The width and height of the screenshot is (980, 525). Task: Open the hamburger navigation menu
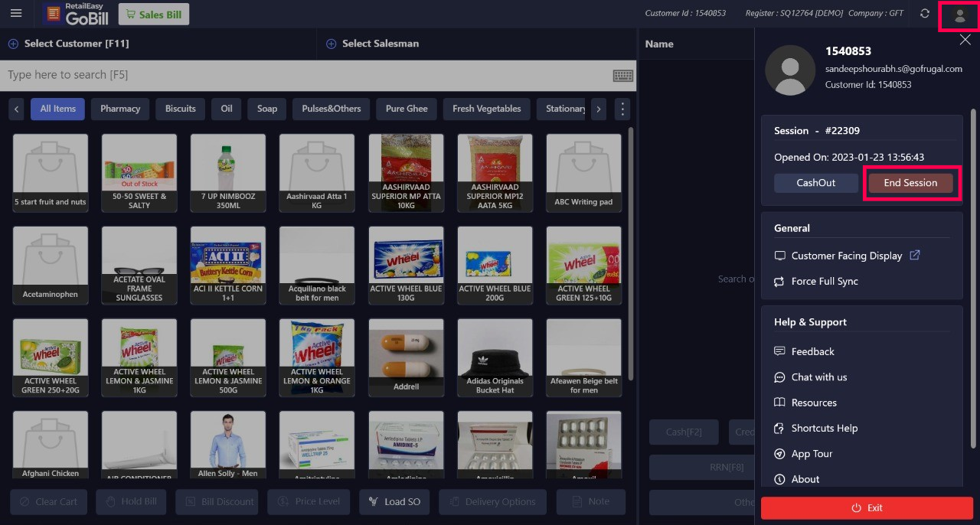(16, 14)
